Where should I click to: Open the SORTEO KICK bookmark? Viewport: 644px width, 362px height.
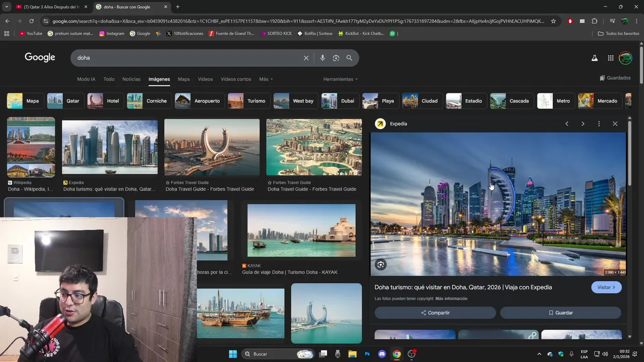(276, 34)
